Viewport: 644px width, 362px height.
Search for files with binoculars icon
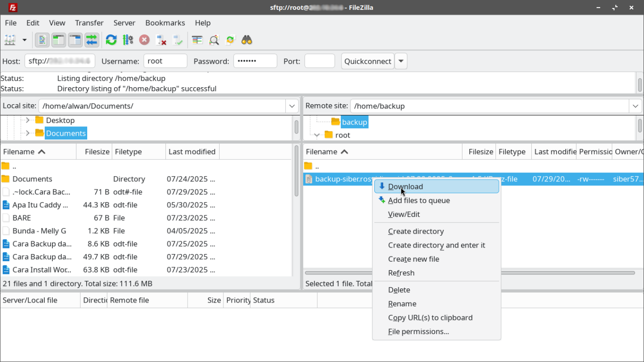tap(247, 40)
